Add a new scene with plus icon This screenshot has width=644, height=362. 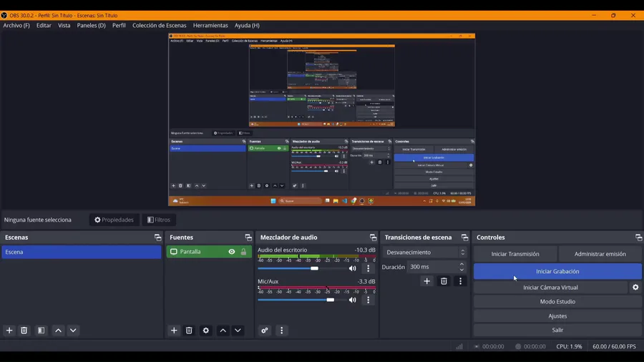[9, 331]
